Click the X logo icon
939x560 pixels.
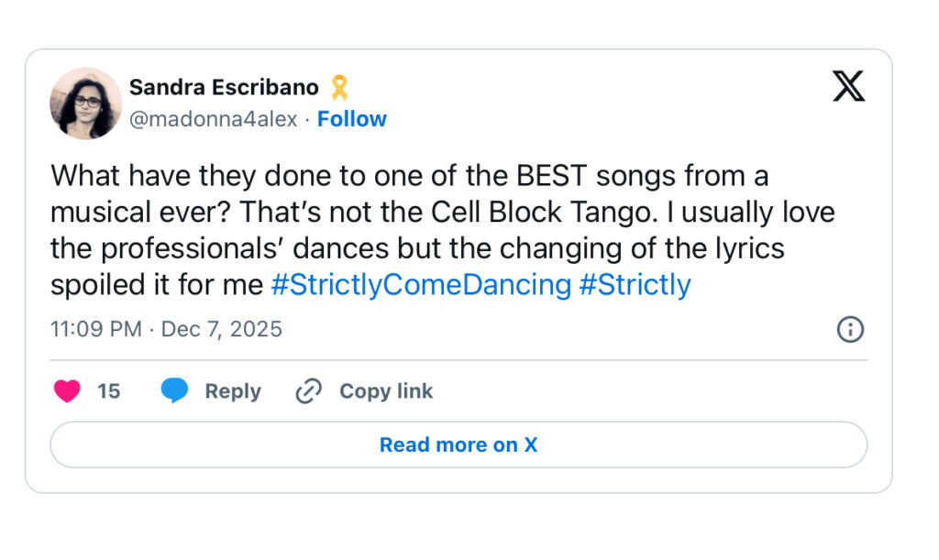[848, 87]
